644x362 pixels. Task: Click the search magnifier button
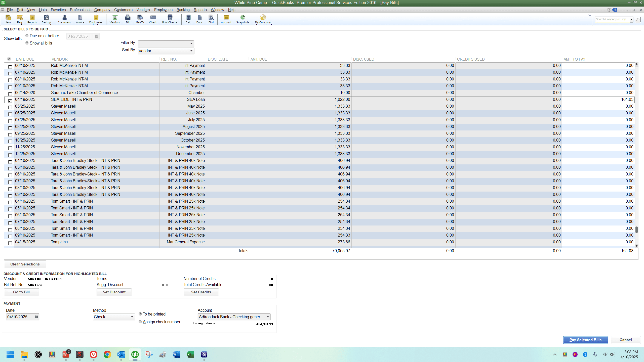point(638,19)
